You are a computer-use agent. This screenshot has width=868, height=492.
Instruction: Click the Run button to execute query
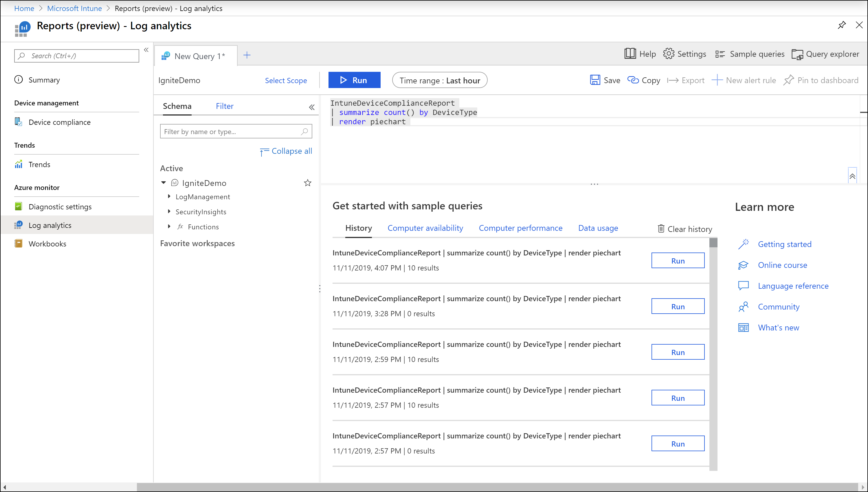click(353, 80)
